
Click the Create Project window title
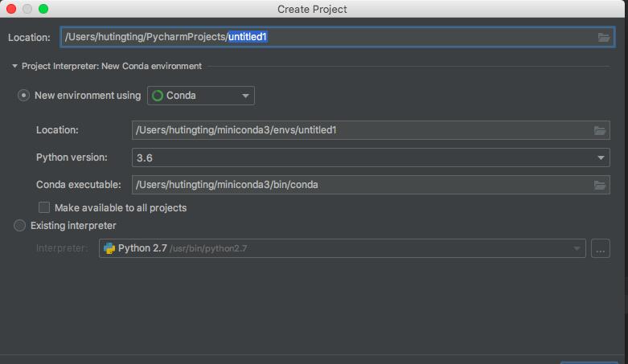coord(312,9)
